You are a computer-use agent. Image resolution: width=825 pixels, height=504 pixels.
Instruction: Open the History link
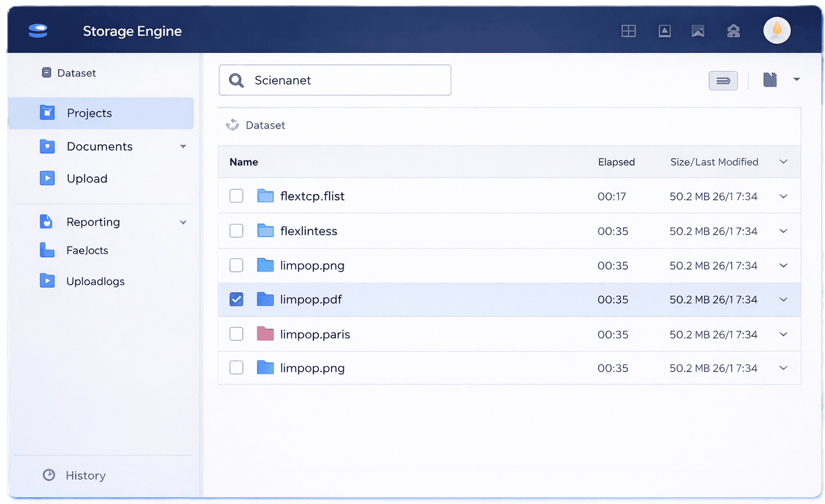click(x=85, y=476)
